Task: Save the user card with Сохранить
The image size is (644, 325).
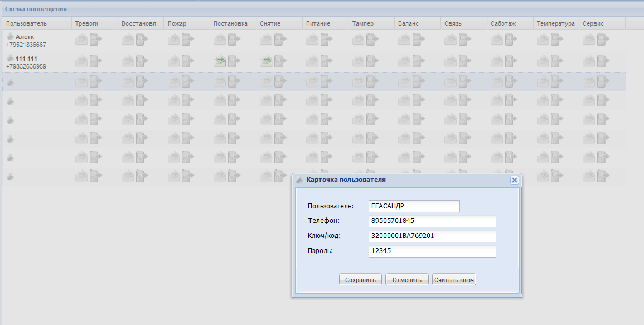Action: [360, 280]
